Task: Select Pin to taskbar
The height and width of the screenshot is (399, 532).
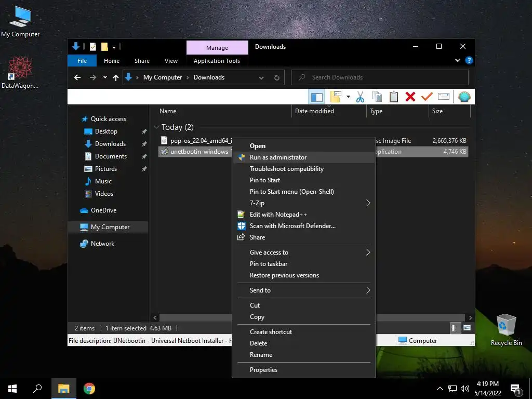Action: click(x=303, y=264)
